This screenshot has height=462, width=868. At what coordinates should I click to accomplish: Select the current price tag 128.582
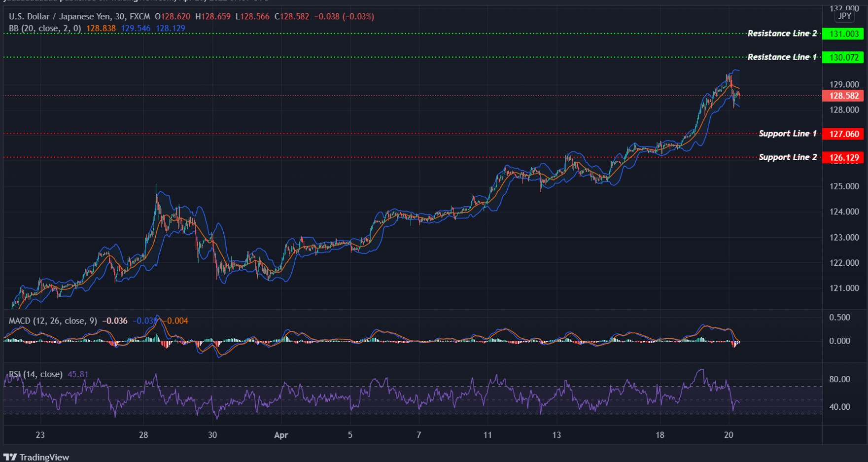[x=843, y=96]
